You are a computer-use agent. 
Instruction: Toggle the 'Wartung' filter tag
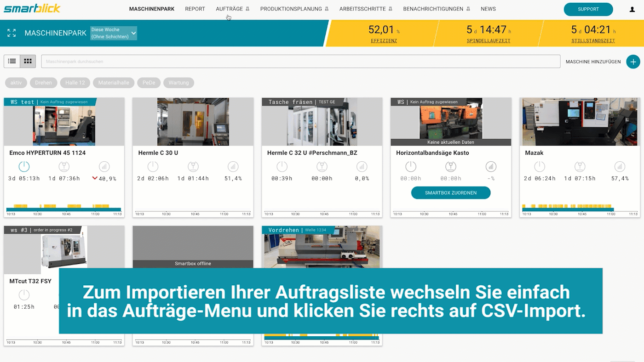178,83
